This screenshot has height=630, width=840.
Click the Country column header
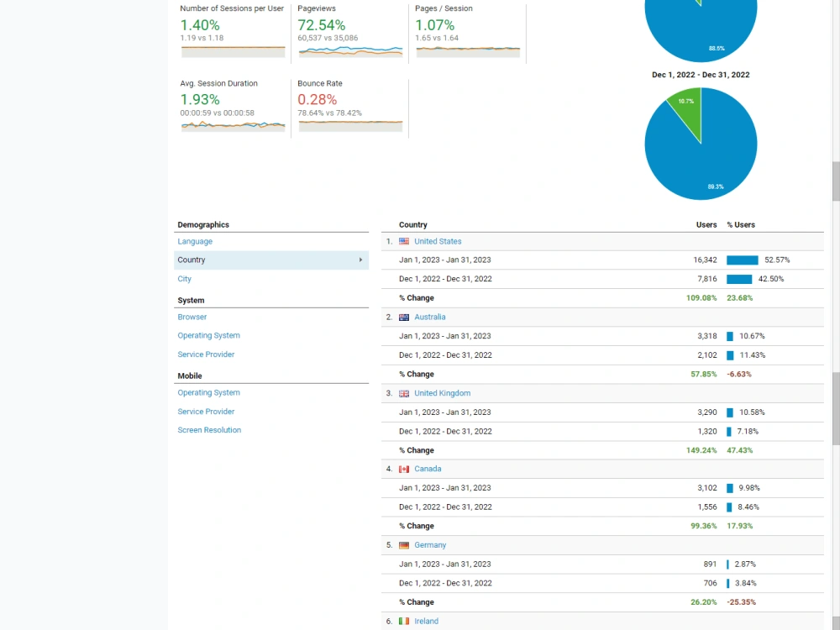(x=413, y=225)
